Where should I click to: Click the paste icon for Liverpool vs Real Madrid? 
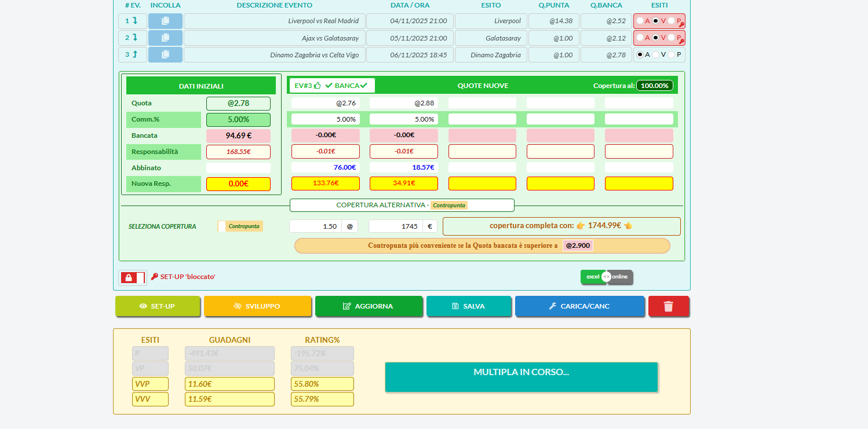(x=165, y=21)
